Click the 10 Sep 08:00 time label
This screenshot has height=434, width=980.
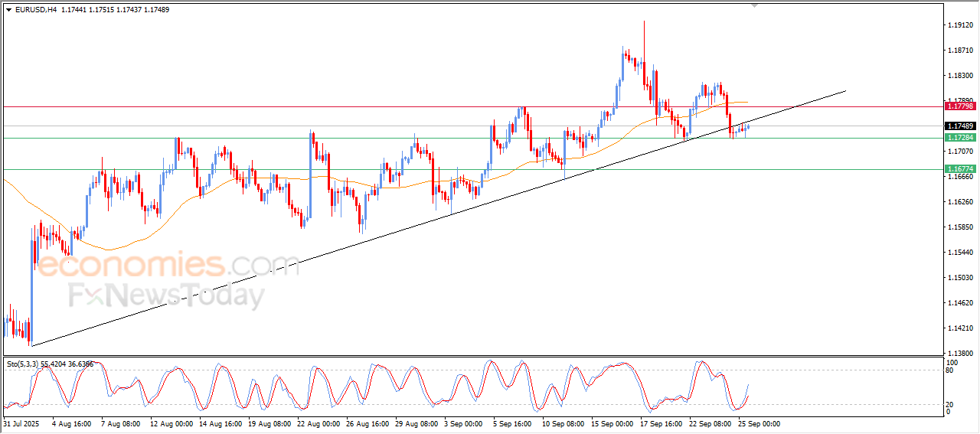564,423
